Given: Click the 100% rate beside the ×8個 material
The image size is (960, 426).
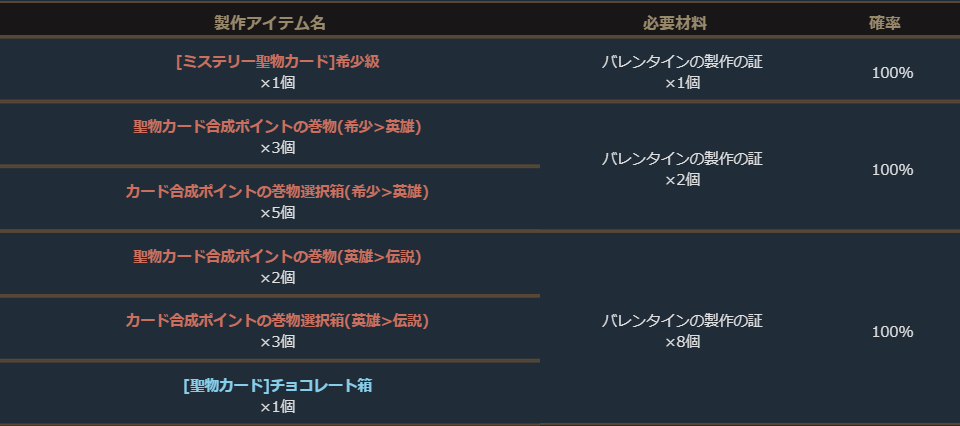Looking at the screenshot, I should [892, 332].
